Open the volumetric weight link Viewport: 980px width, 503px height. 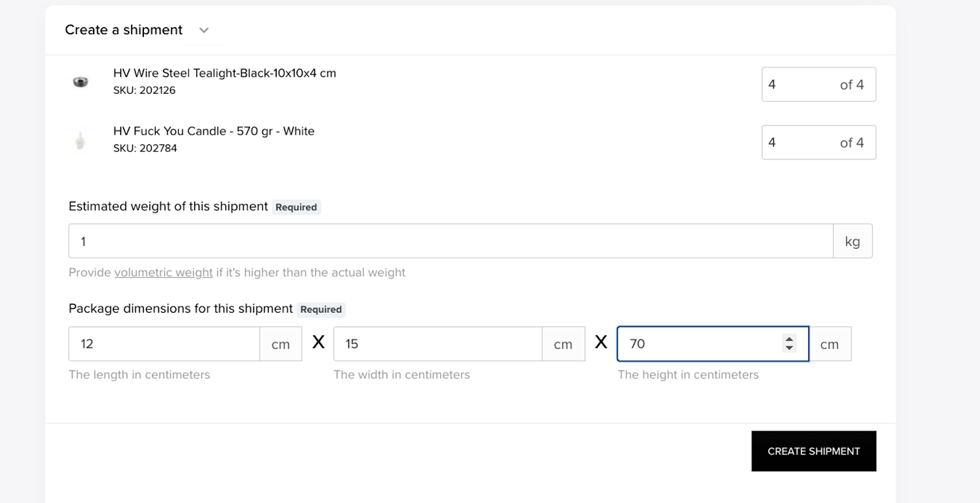coord(164,272)
